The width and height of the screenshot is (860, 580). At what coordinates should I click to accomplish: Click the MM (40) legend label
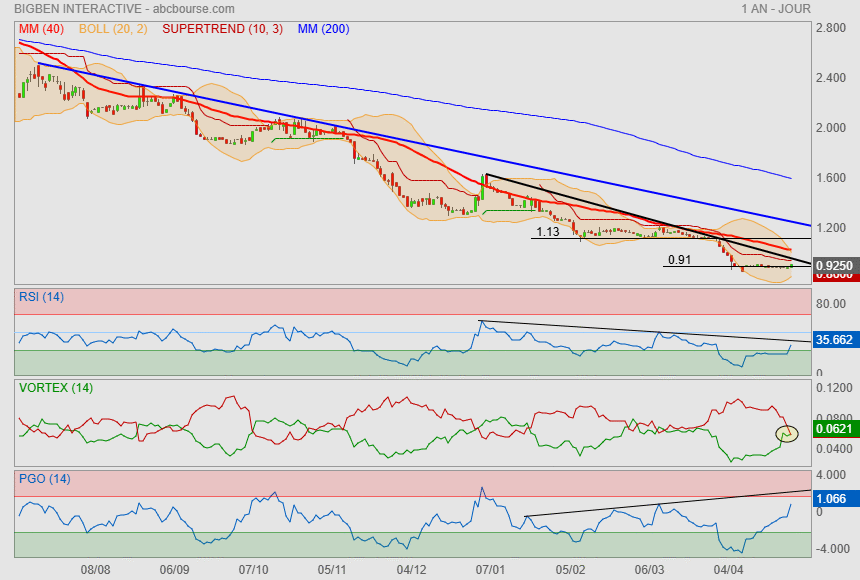tap(41, 29)
